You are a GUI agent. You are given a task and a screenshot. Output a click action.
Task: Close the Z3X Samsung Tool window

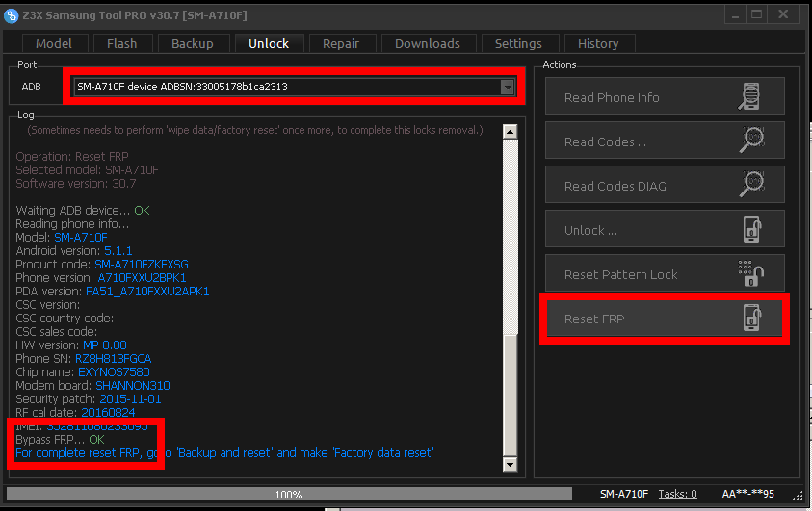(x=783, y=15)
